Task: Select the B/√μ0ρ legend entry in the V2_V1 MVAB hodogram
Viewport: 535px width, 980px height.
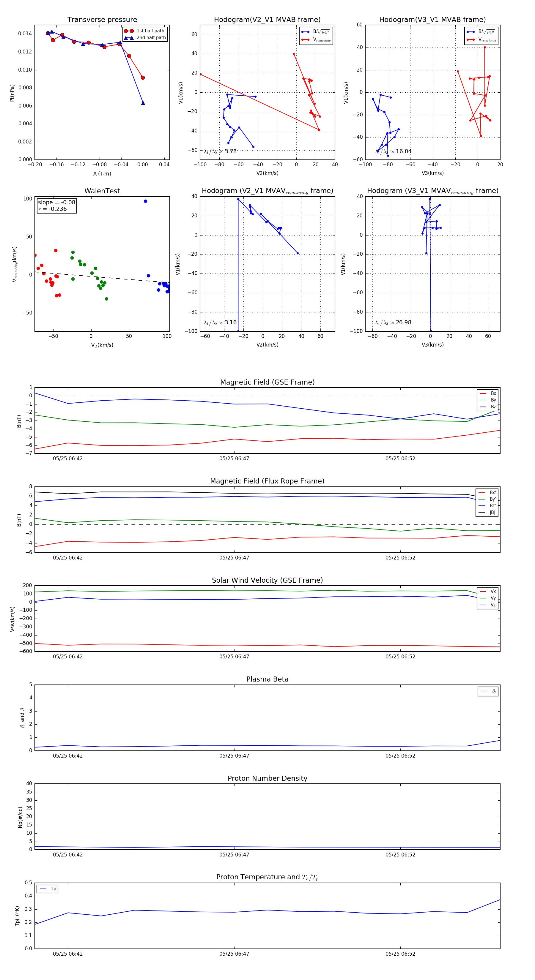Action: point(316,32)
